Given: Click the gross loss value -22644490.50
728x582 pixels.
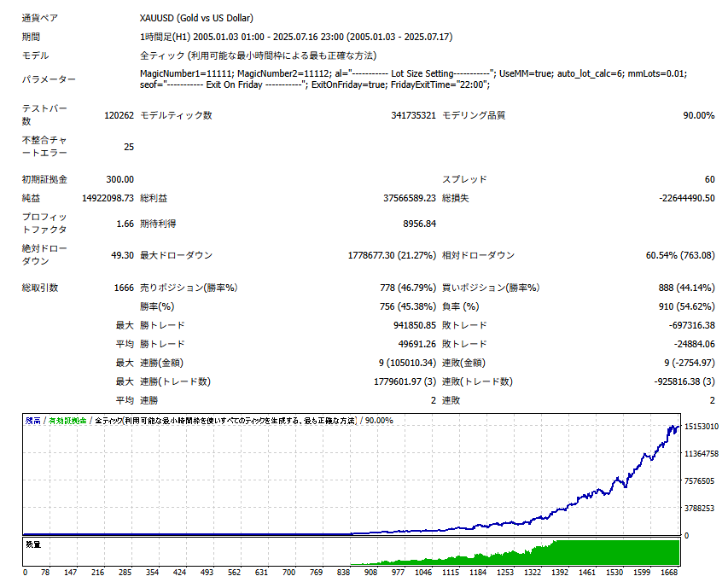Looking at the screenshot, I should click(687, 198).
